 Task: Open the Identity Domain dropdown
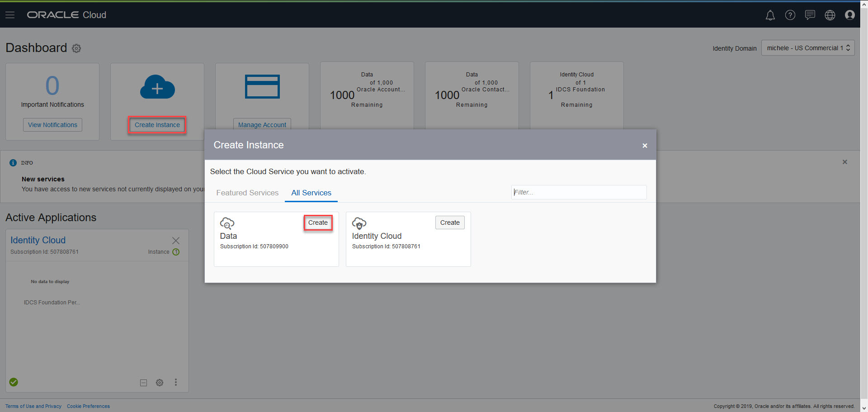[x=808, y=48]
